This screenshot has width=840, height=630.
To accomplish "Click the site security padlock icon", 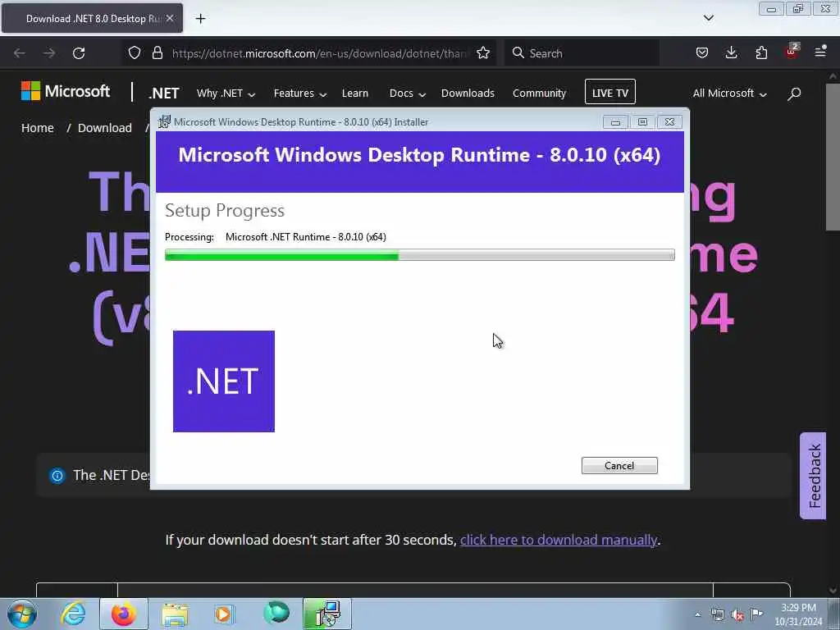I will (157, 53).
